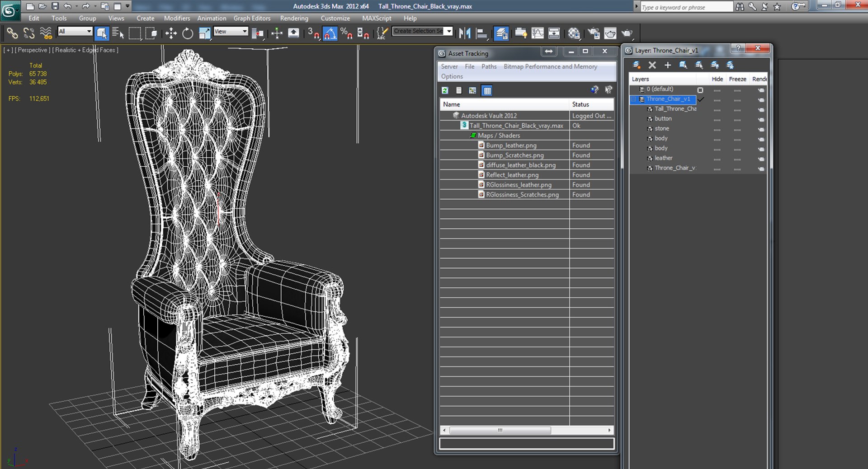Create new layer with plus icon
Screen dimensions: 868x469
pos(667,65)
